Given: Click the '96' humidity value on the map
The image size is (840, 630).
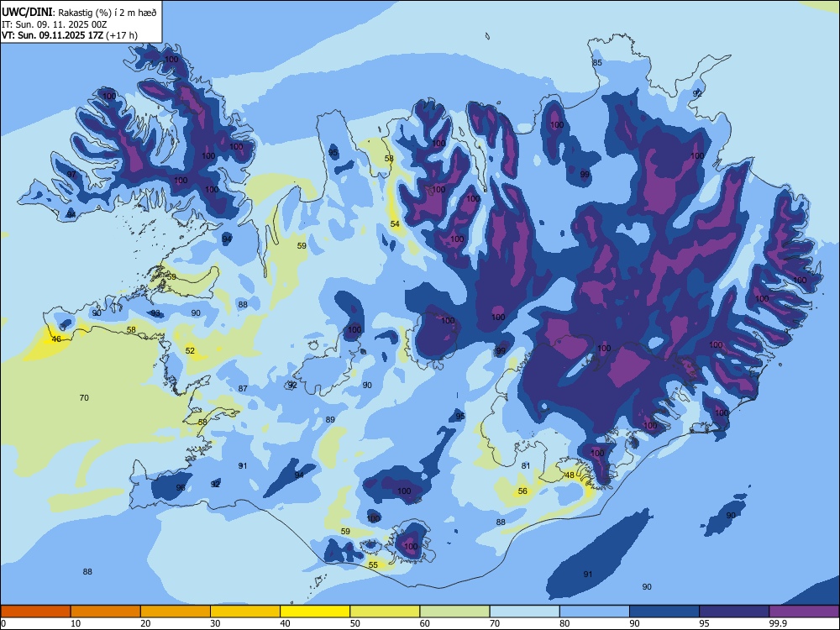Looking at the screenshot, I should pos(181,487).
